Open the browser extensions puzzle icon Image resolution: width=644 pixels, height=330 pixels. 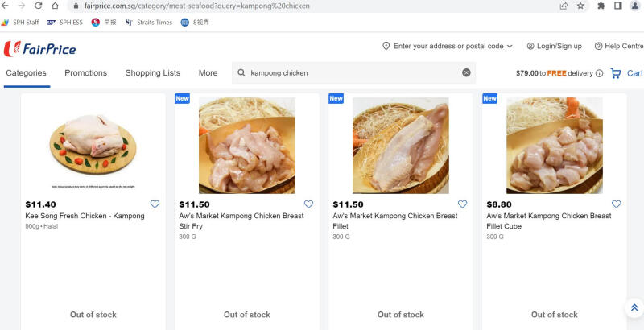(x=601, y=6)
